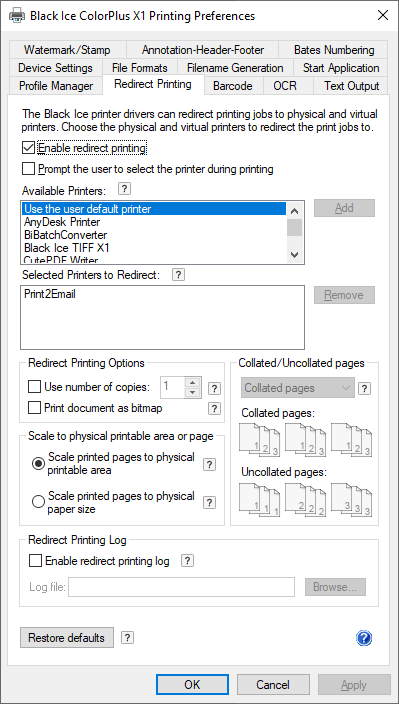This screenshot has width=399, height=704.
Task: Click help icon for Print document as bitmap
Action: pyautogui.click(x=215, y=408)
